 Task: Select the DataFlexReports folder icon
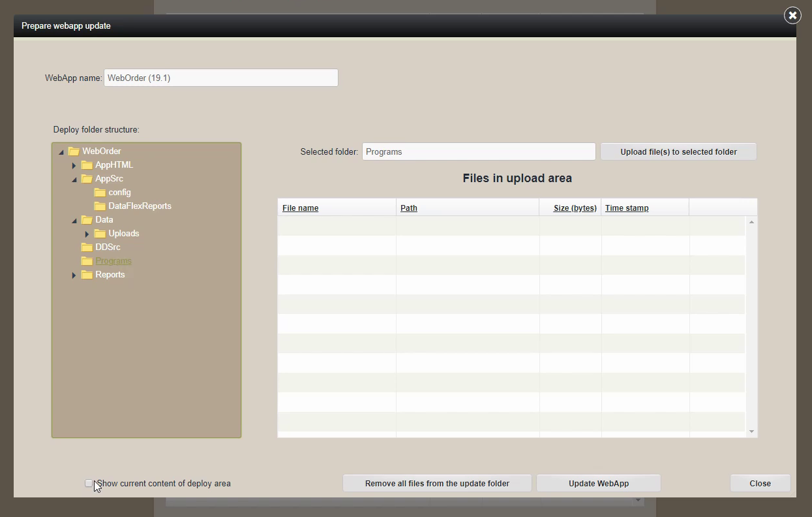100,206
